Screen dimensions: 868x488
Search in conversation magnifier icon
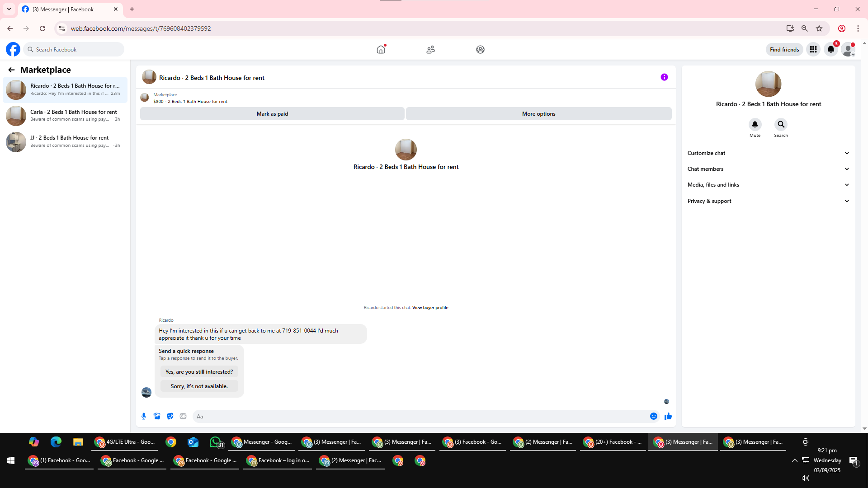[781, 124]
